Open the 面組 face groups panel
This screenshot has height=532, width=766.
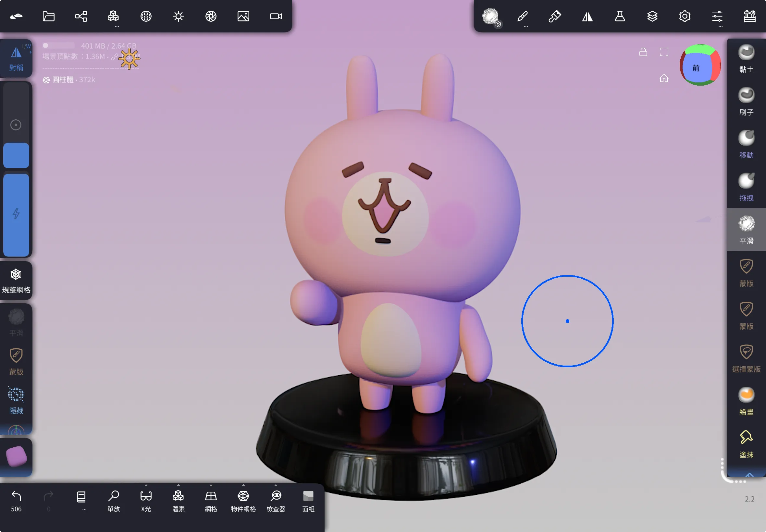[x=307, y=500]
